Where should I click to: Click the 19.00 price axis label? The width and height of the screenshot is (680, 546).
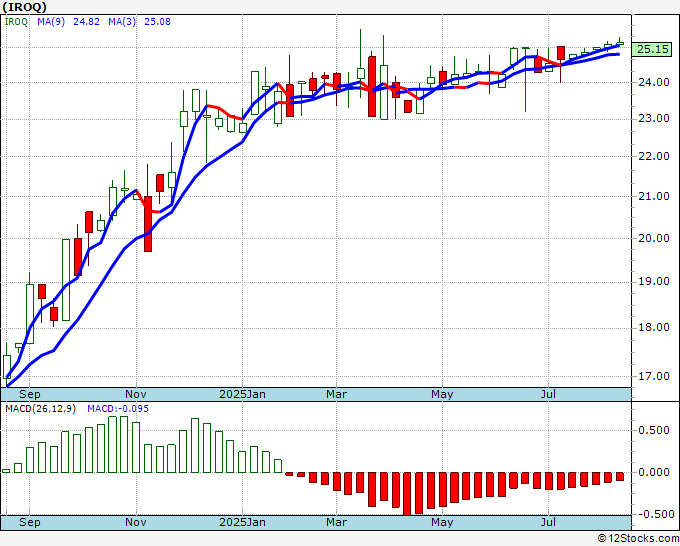(654, 281)
